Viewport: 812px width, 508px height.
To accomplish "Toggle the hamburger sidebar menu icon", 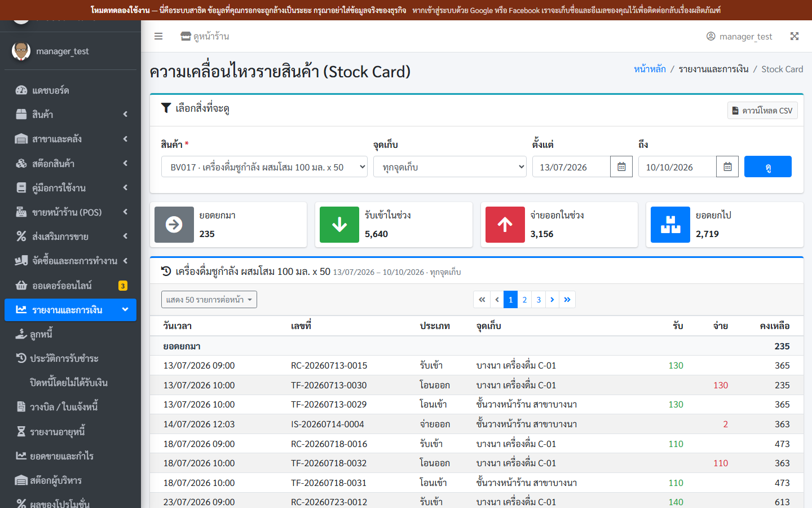I will (x=158, y=36).
